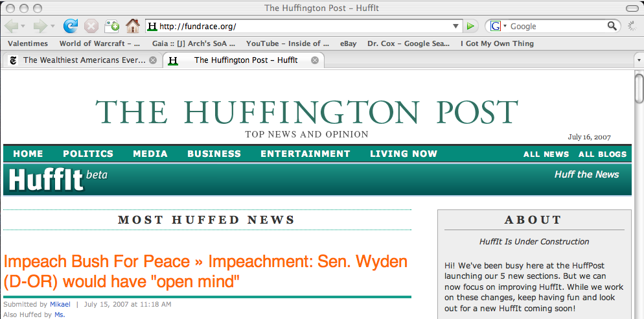The image size is (644, 319).
Task: Click the New Tab toolbar icon
Action: [111, 26]
